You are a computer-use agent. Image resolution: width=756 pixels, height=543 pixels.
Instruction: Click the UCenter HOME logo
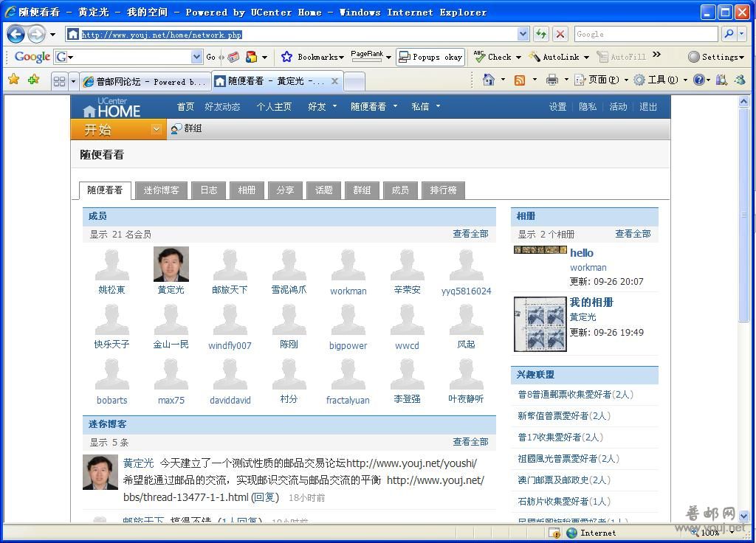pyautogui.click(x=111, y=108)
